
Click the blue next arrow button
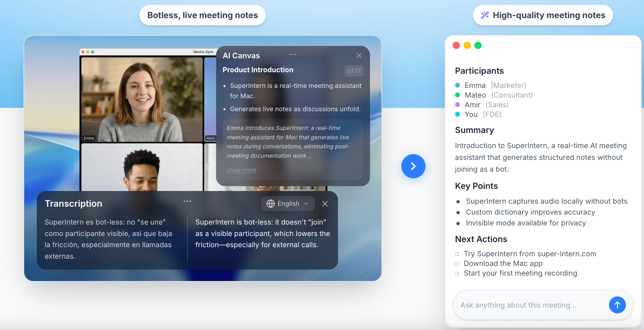pyautogui.click(x=413, y=166)
